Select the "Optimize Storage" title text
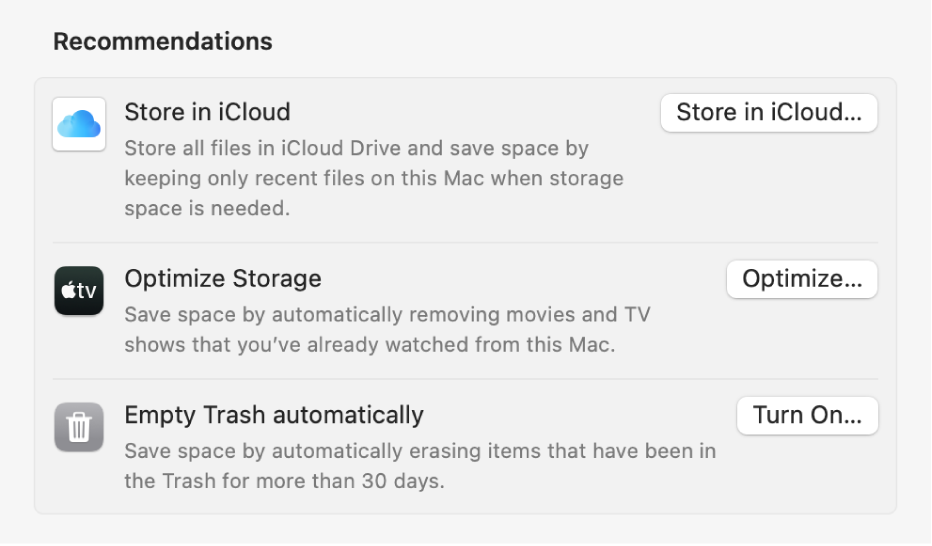Screen dimensions: 932x546 [223, 279]
